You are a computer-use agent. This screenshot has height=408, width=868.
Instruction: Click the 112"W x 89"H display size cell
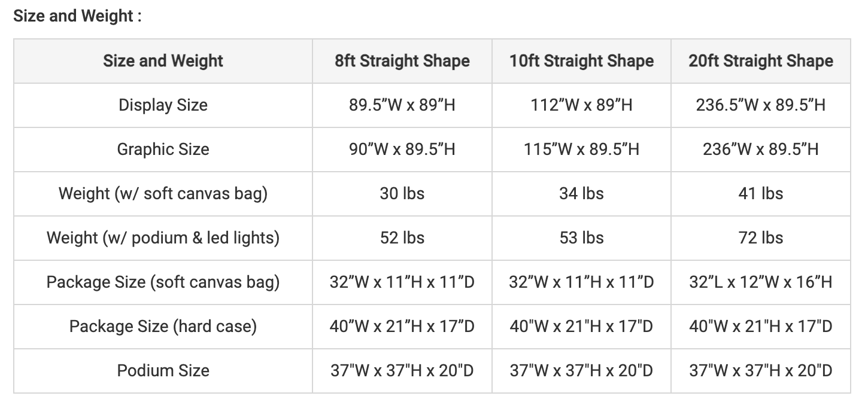coord(581,105)
